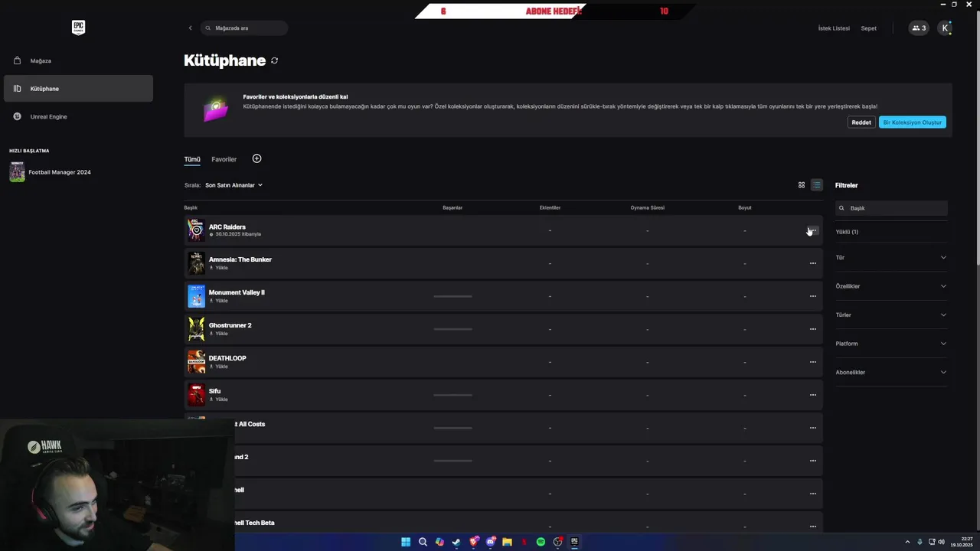Open the three-dot menu for ARC Raiders

point(812,230)
